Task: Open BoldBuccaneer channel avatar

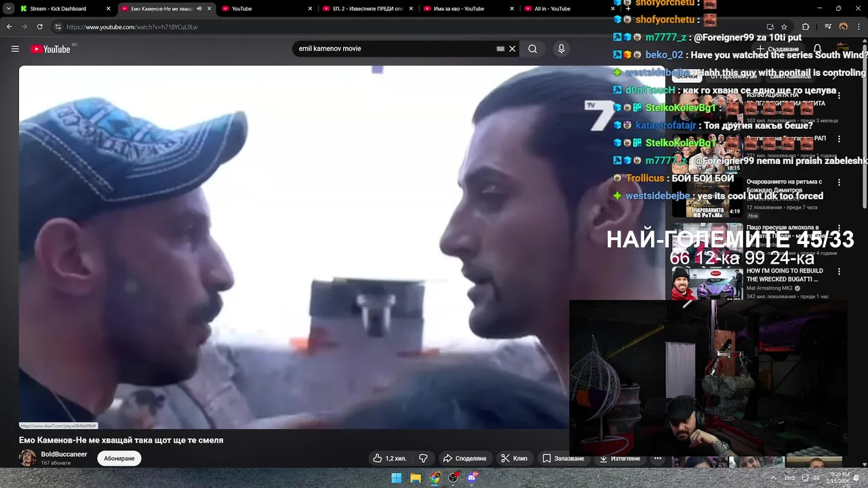Action: pyautogui.click(x=28, y=458)
